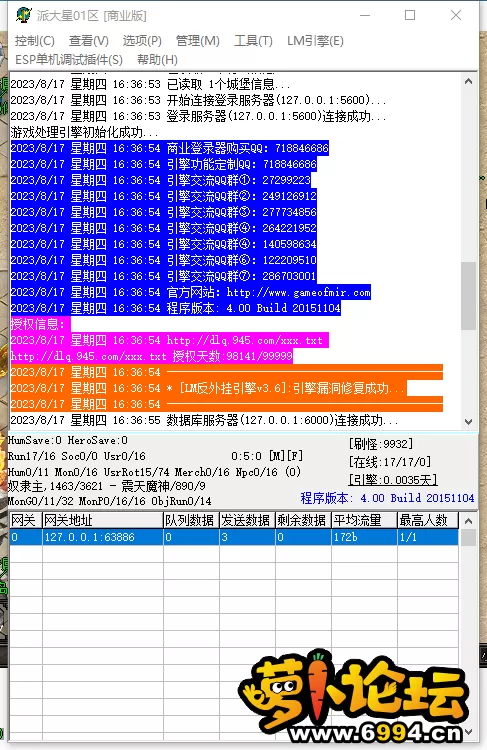Screen dimensions: 487x750
Task: Click log line 已读取 1个城堡信息
Action: [150, 84]
